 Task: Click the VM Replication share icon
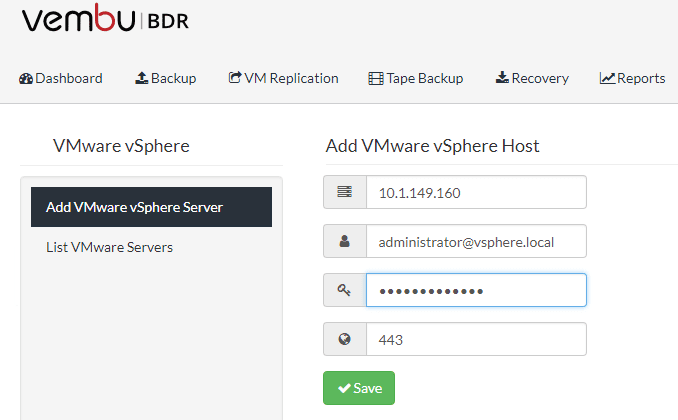click(x=235, y=78)
